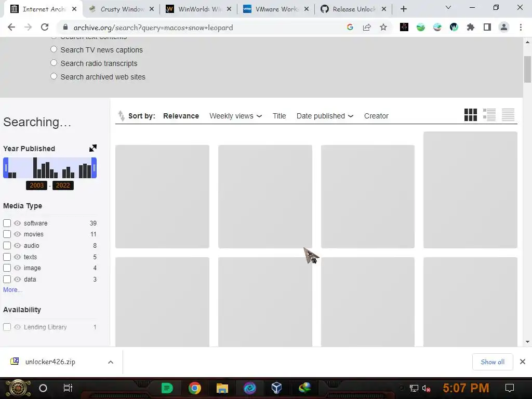Open the Date published sort dropdown
The width and height of the screenshot is (532, 399).
(325, 116)
